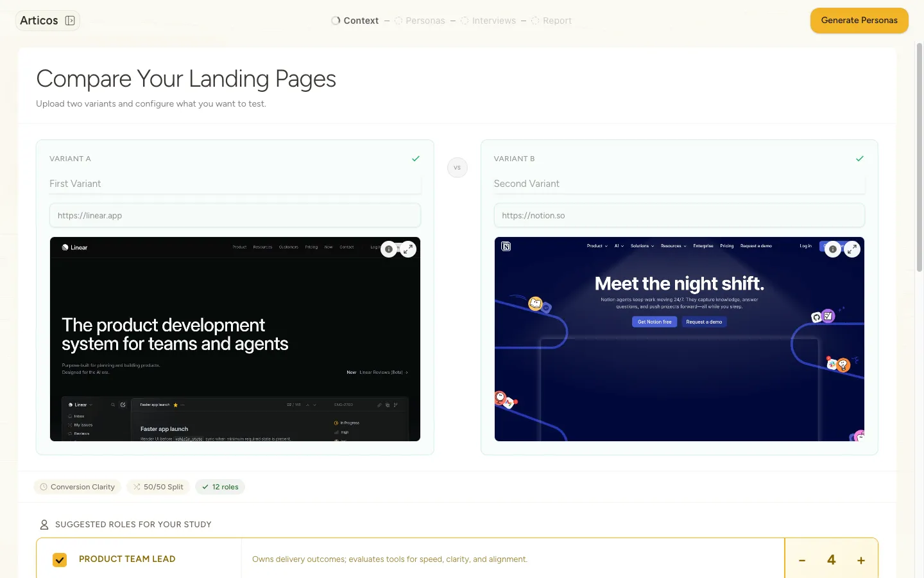Click the person icon beside Suggested Roles
Screen dimensions: 924x578
(x=44, y=525)
